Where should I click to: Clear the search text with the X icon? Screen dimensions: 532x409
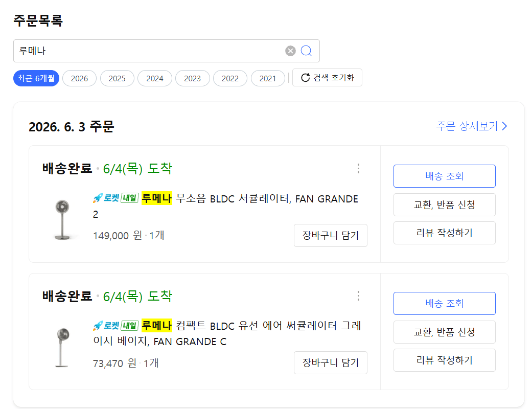coord(290,51)
